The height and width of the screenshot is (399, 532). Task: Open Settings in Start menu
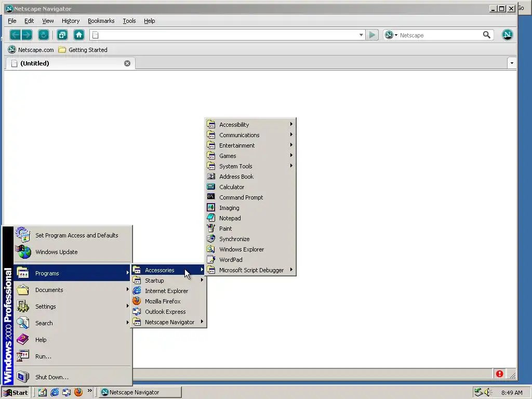click(73, 307)
